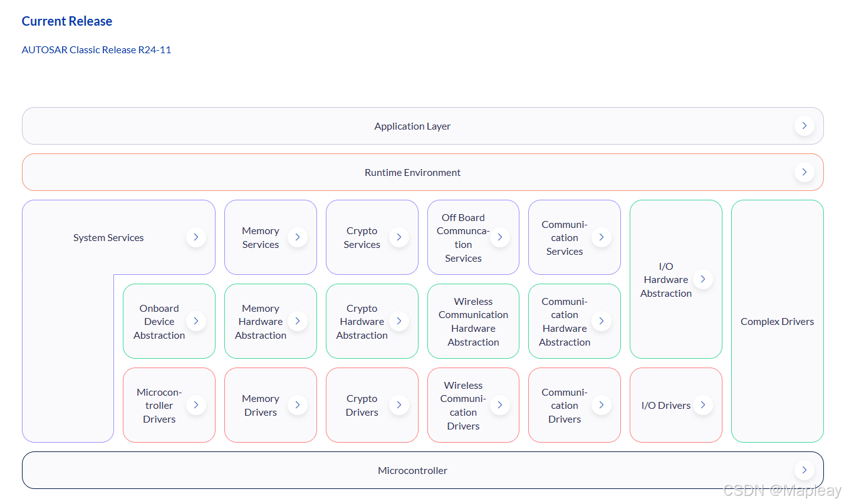Click the Communication Drivers arrow icon
Viewport: 844px width, 504px height.
[x=602, y=405]
